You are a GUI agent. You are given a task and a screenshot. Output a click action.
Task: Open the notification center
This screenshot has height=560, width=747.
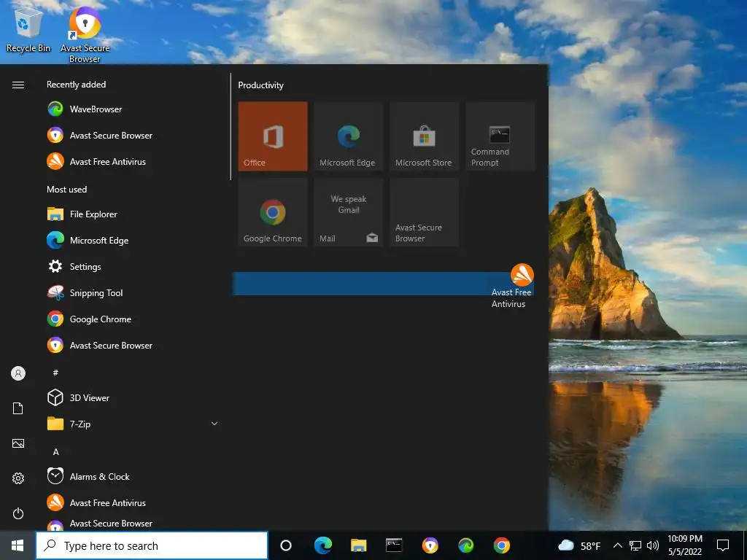(723, 545)
